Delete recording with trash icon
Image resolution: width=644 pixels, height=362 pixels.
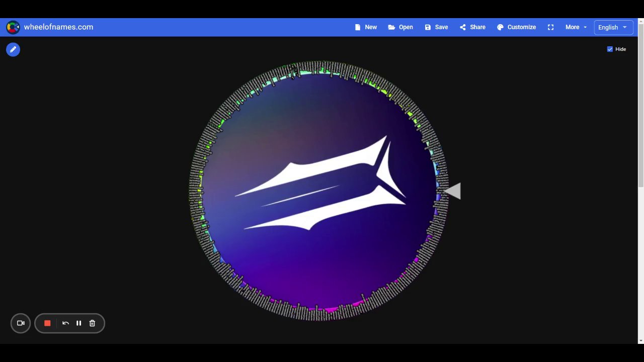pos(92,323)
